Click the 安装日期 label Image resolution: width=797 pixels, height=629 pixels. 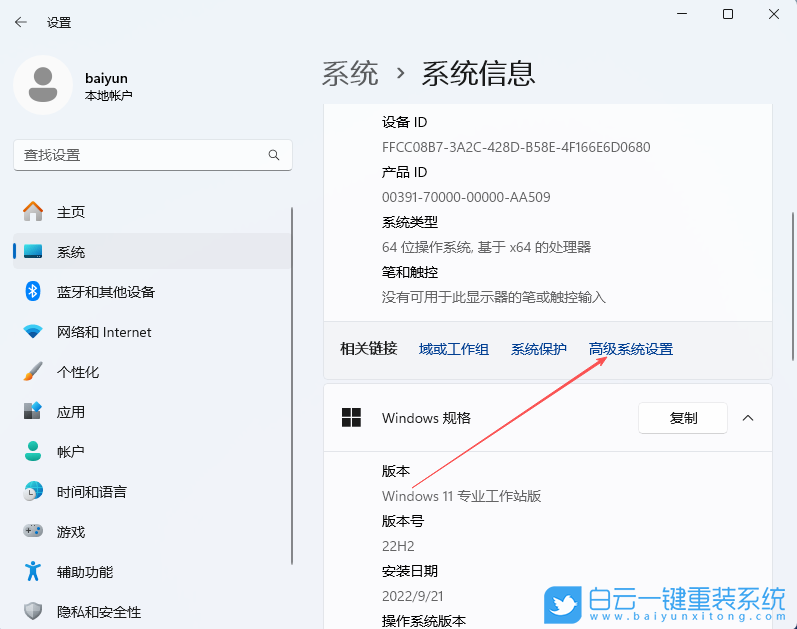click(410, 571)
